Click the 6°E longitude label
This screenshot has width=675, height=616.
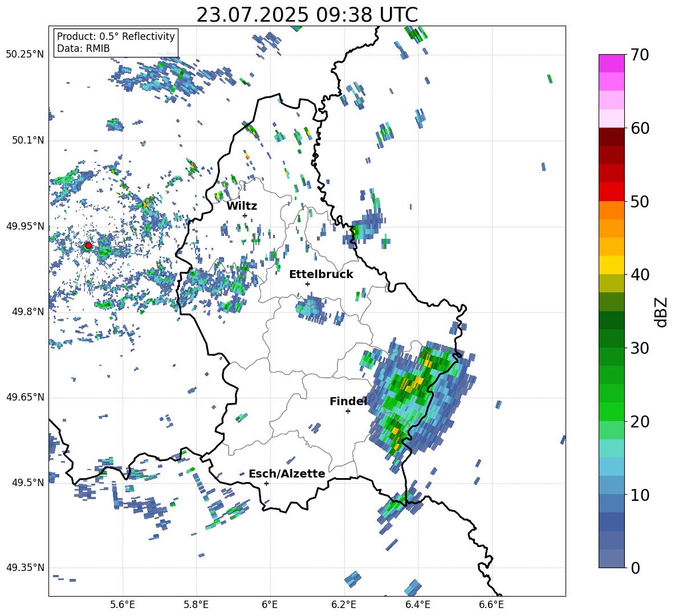point(270,605)
